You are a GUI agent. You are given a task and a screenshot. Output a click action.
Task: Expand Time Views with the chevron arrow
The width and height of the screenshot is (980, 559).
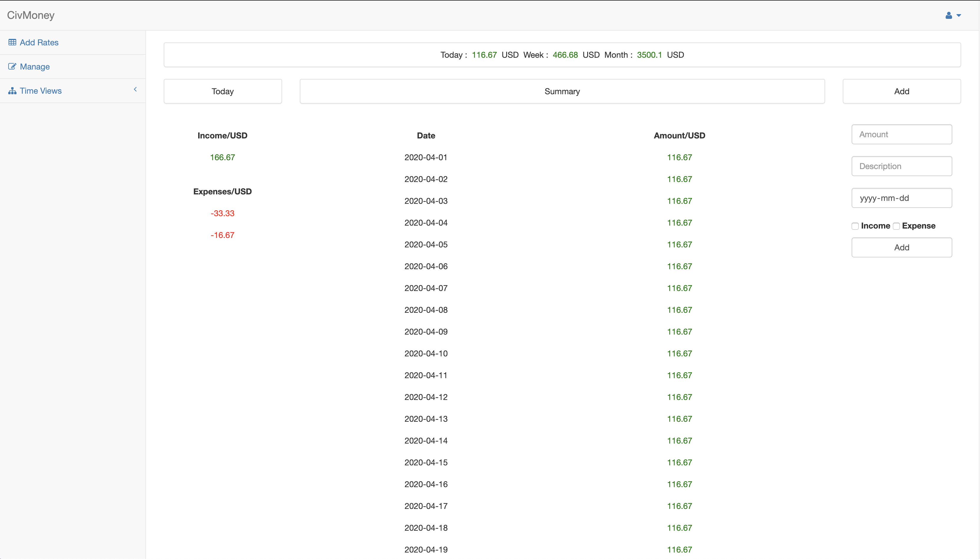point(135,90)
